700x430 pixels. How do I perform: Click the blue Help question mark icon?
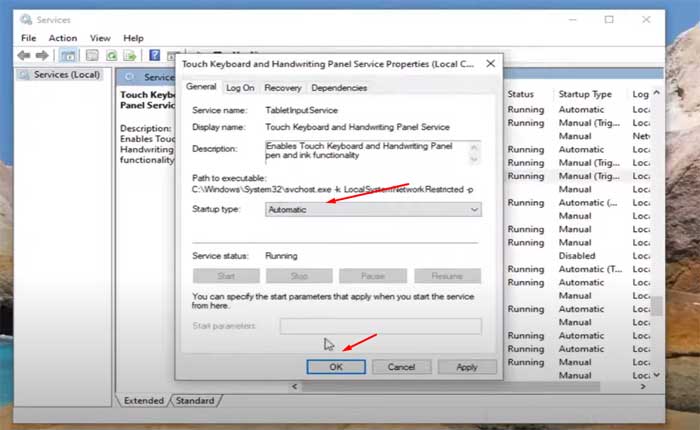click(155, 55)
